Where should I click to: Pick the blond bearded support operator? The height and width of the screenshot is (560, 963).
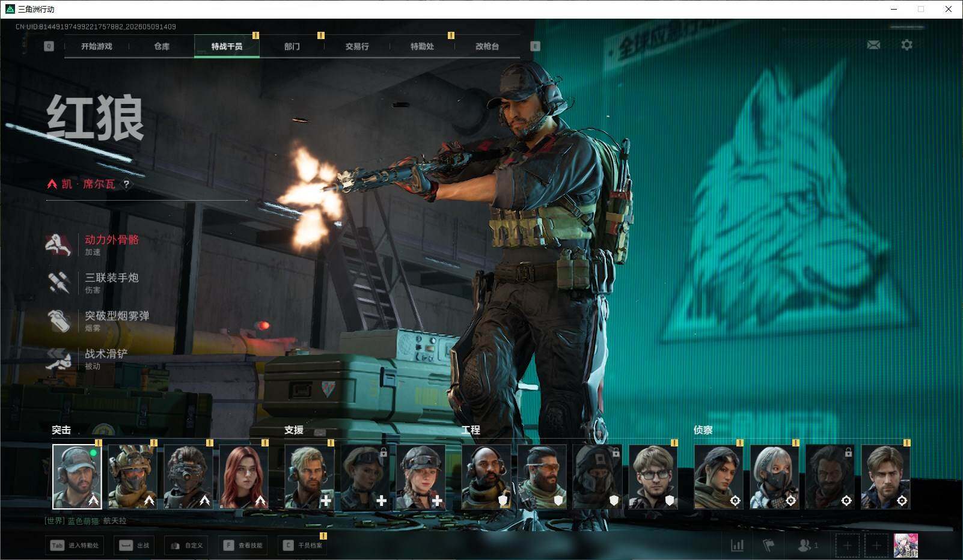click(x=309, y=476)
